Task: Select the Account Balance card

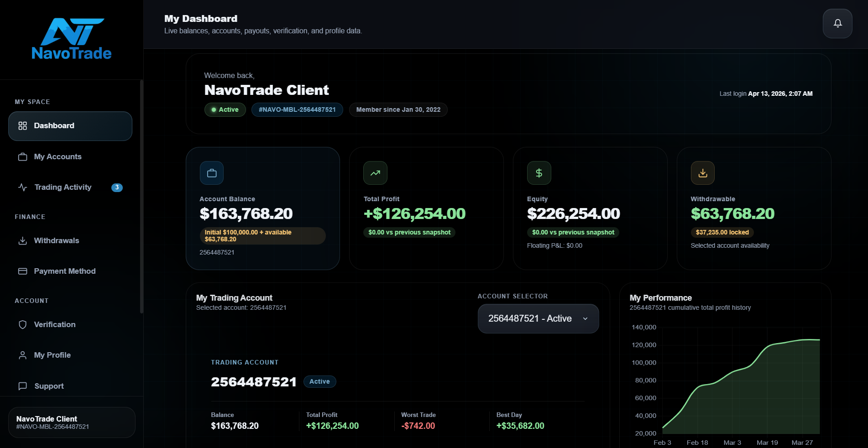Action: pyautogui.click(x=263, y=208)
